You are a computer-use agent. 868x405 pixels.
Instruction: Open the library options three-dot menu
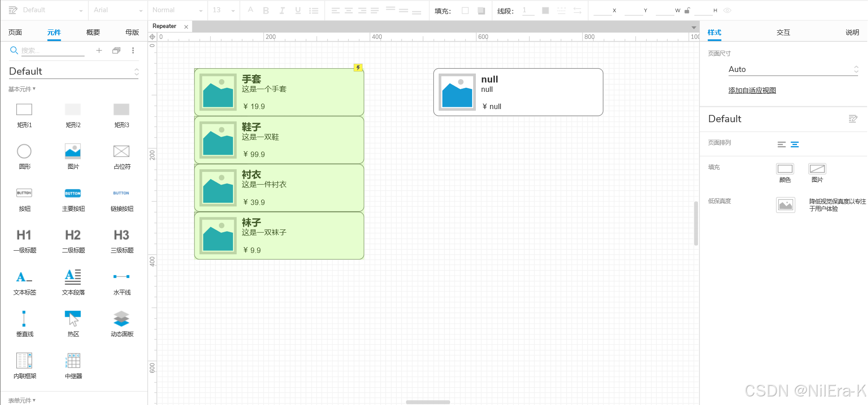(x=133, y=50)
